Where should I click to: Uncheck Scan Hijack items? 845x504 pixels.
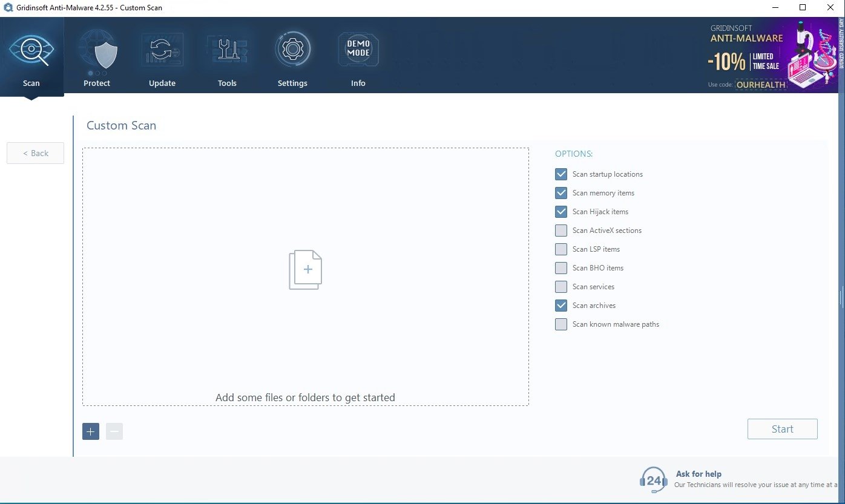(x=561, y=212)
